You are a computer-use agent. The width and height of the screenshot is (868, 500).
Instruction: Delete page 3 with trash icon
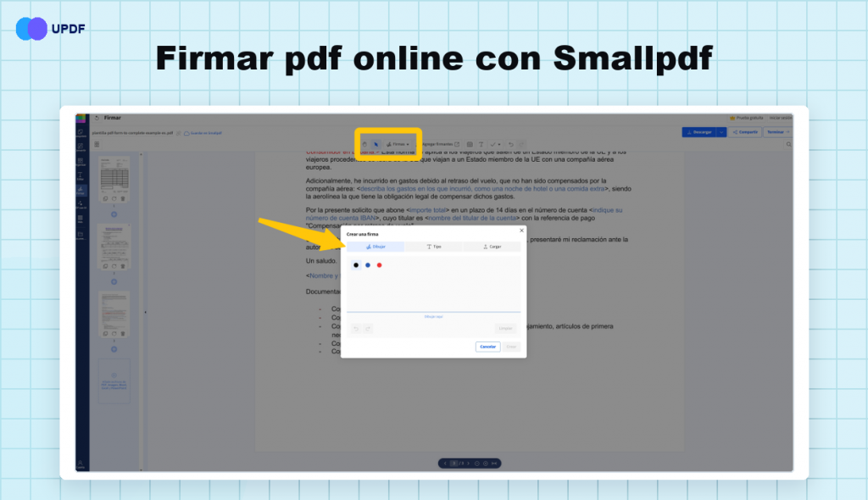point(123,334)
